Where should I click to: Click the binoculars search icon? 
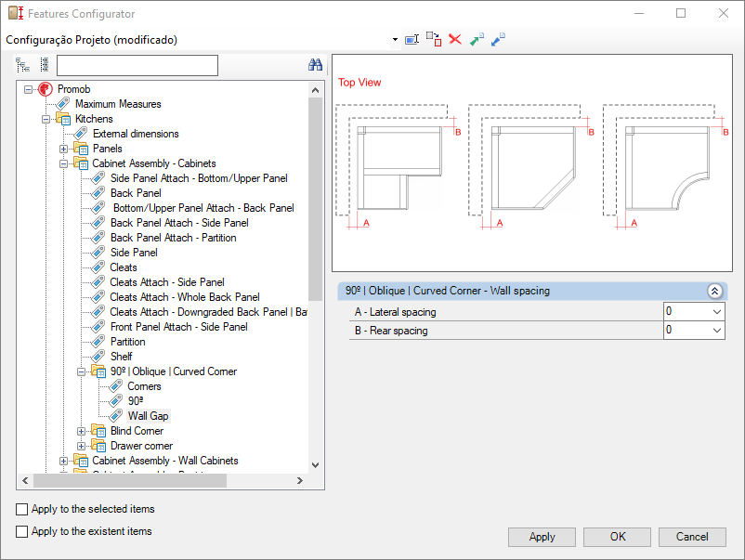click(315, 65)
